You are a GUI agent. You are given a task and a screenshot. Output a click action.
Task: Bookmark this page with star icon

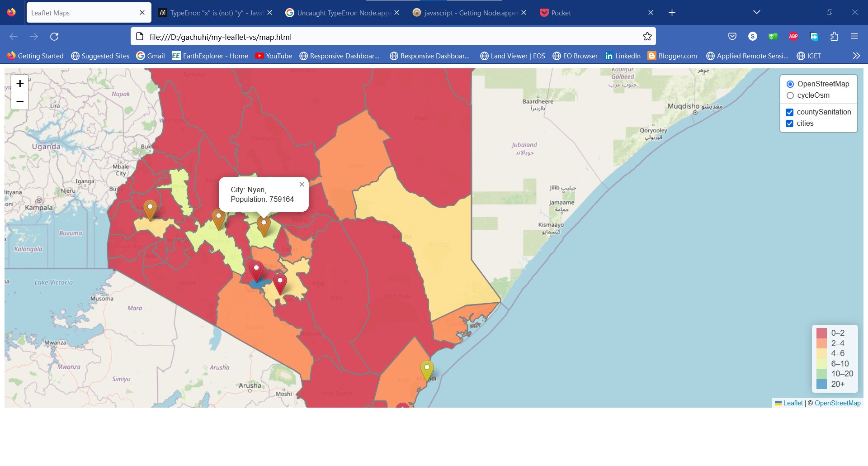[x=647, y=37]
